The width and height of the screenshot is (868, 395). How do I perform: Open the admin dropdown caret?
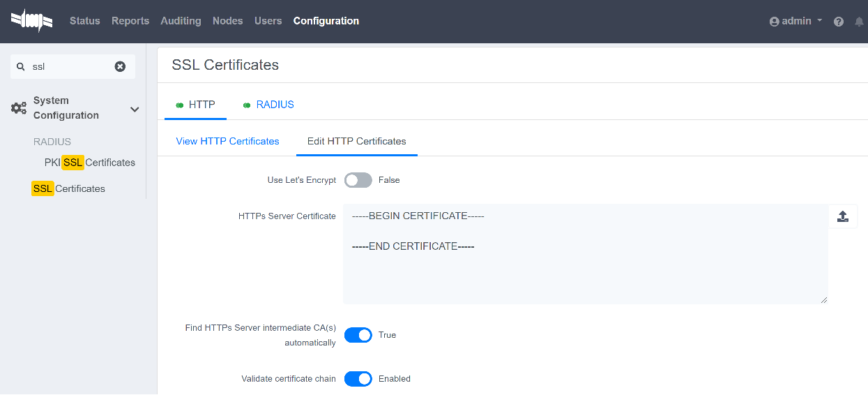point(819,21)
